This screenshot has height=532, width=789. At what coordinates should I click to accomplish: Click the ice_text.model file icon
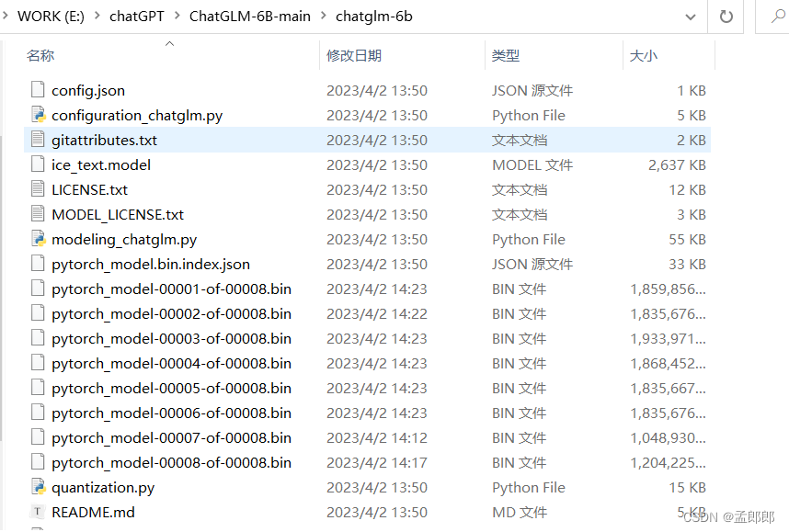tap(38, 164)
